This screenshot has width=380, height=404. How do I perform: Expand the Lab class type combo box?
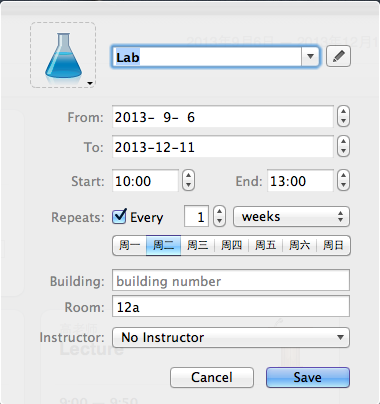tap(310, 57)
